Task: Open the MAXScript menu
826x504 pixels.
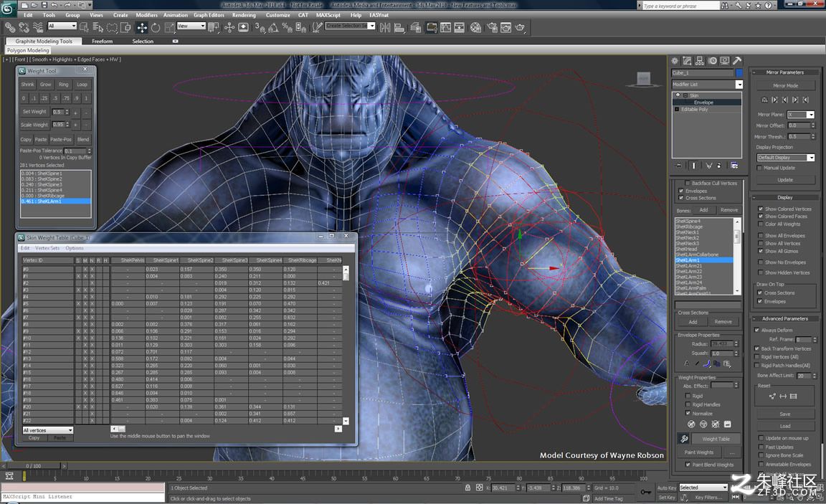Action: click(328, 15)
